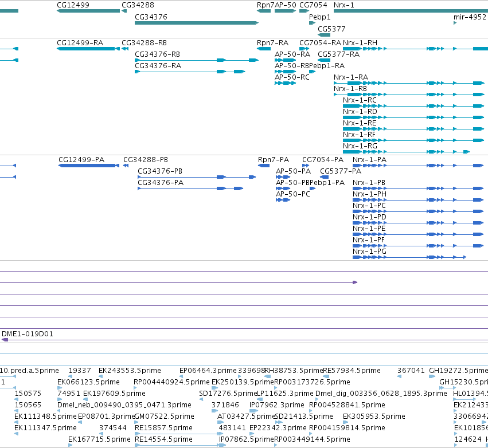The image size is (488, 448).
Task: Select transcript Nrx-1-RB
Action: pos(350,89)
